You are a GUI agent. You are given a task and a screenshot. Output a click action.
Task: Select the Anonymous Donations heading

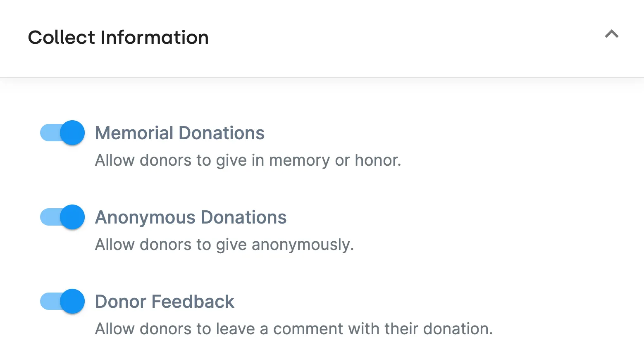point(191,217)
